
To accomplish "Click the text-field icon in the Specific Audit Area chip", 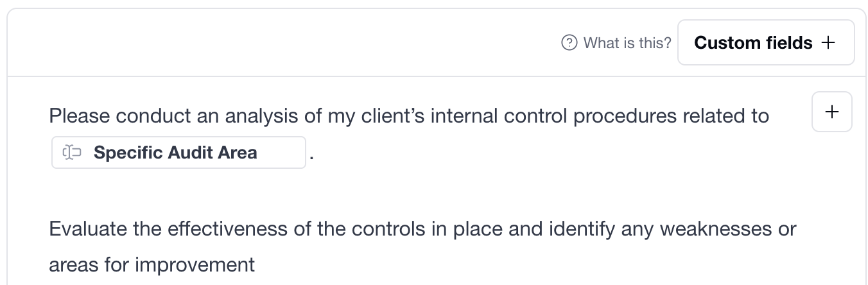I will (x=72, y=153).
